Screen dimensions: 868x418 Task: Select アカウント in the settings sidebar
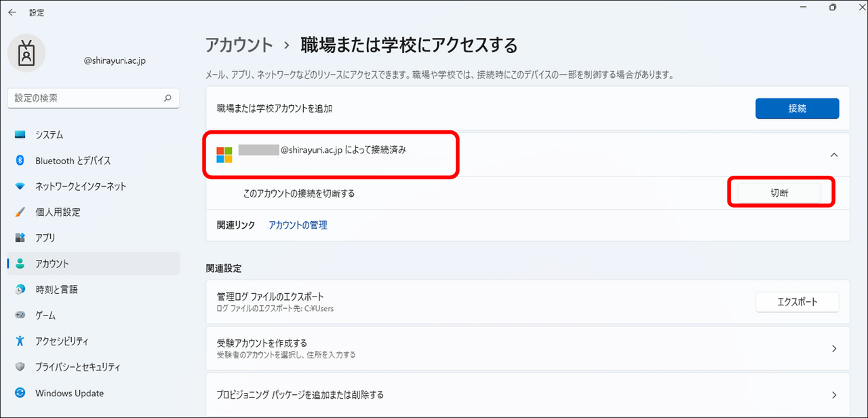(52, 264)
